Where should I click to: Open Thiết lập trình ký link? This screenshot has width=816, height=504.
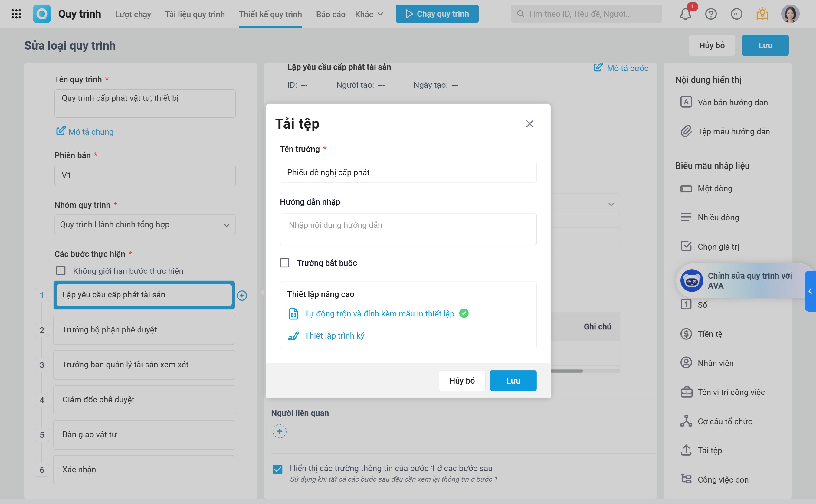pos(334,336)
